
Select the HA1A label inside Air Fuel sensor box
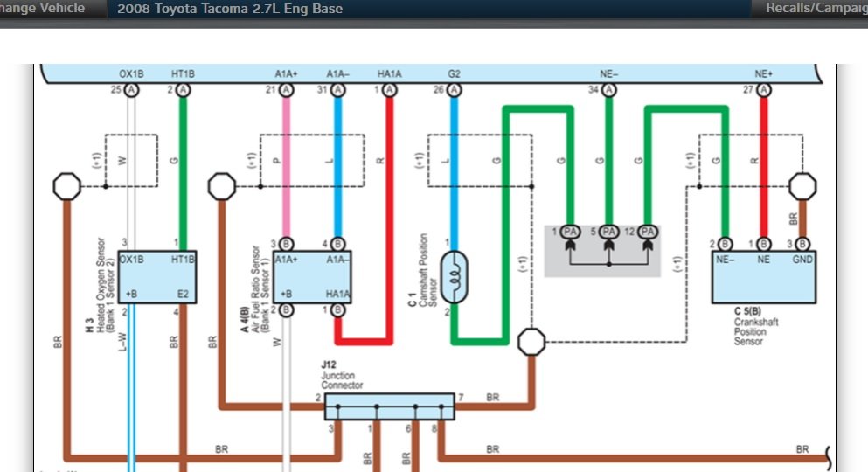(337, 294)
